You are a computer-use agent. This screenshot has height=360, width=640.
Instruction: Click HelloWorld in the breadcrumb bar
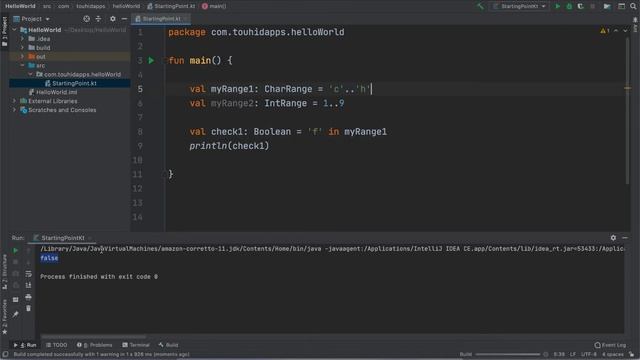coord(20,6)
